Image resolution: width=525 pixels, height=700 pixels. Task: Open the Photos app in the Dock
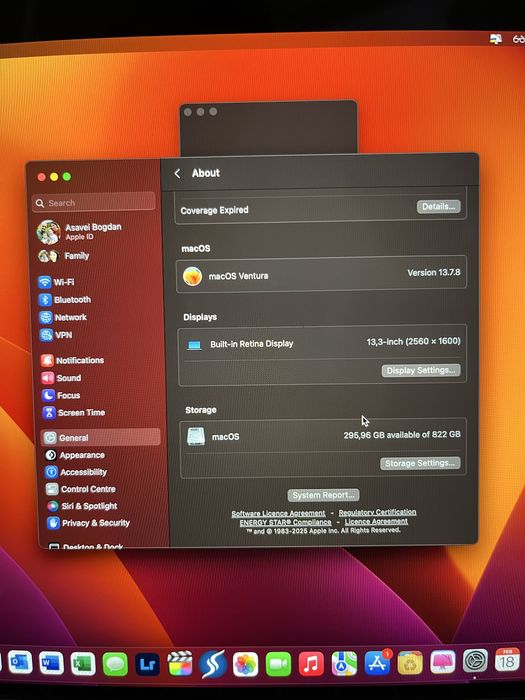(246, 664)
